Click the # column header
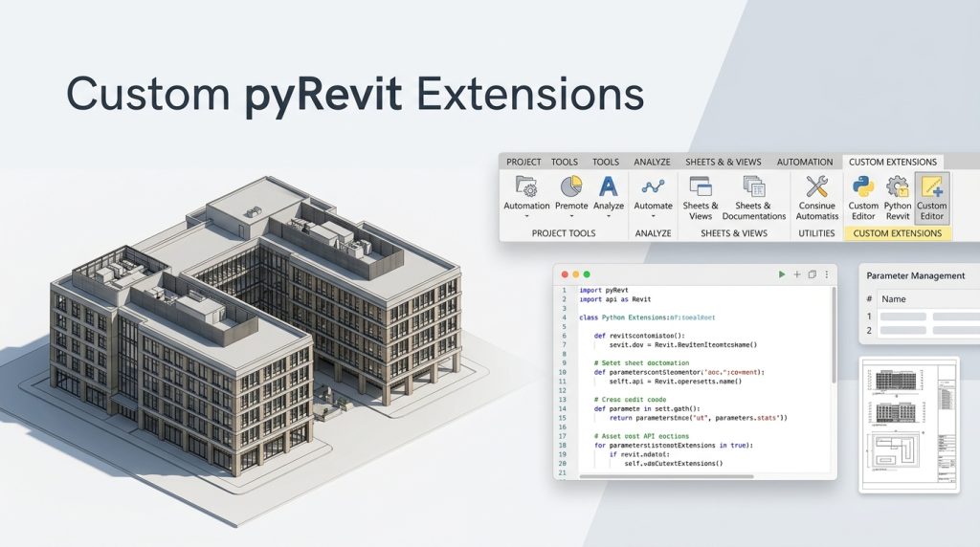Viewport: 980px width, 547px height. (x=869, y=299)
